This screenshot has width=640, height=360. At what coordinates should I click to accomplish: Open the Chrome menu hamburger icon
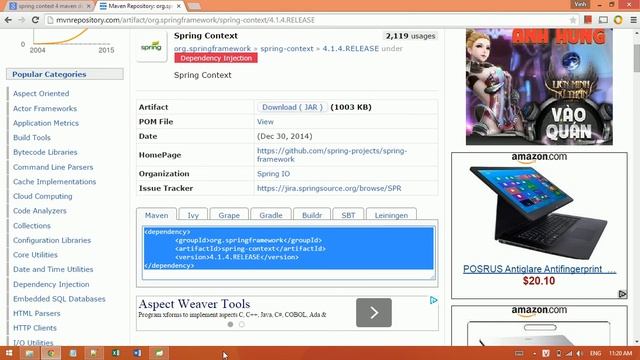coord(633,20)
